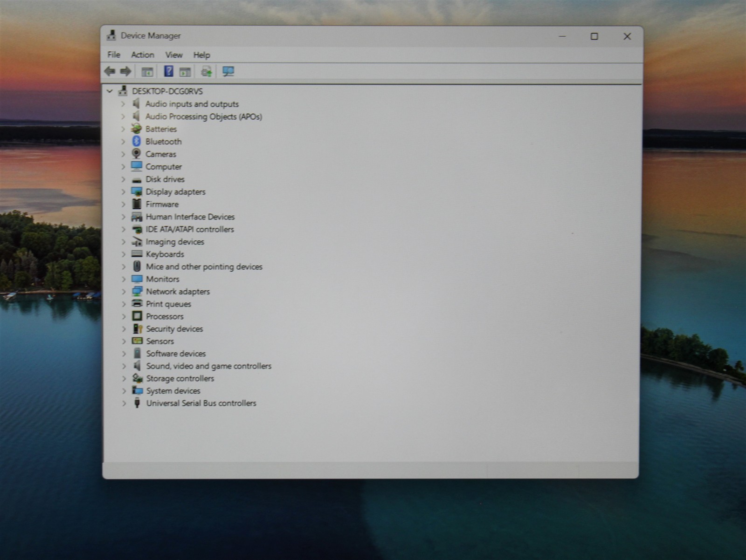Expand Universal Serial Bus controllers
The image size is (746, 560).
[124, 403]
